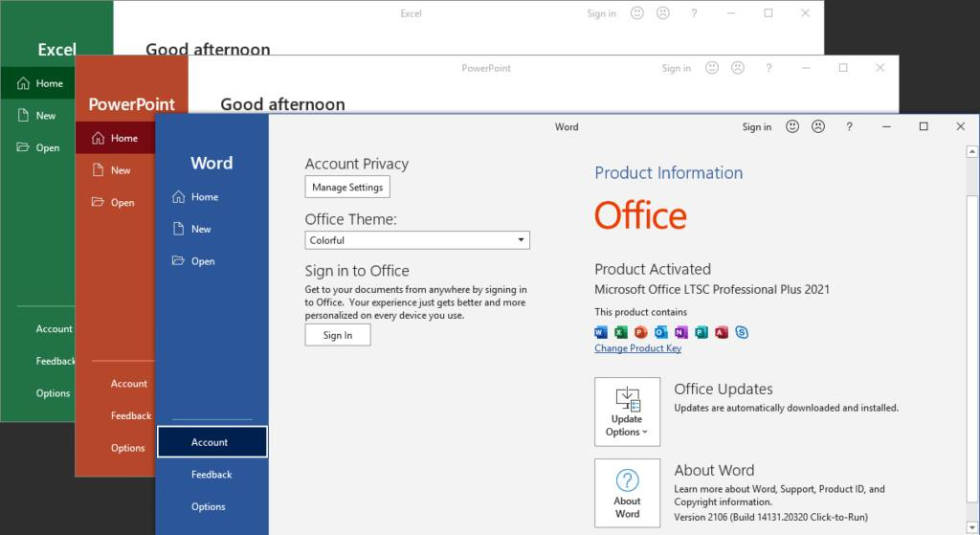Click the Manage Settings button
Image resolution: width=980 pixels, height=535 pixels.
pyautogui.click(x=347, y=188)
